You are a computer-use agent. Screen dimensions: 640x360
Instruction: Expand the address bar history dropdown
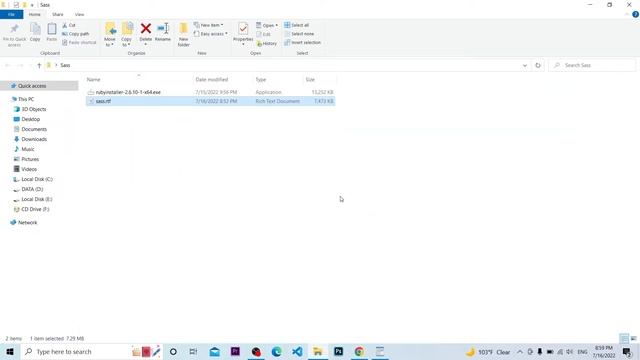(524, 65)
